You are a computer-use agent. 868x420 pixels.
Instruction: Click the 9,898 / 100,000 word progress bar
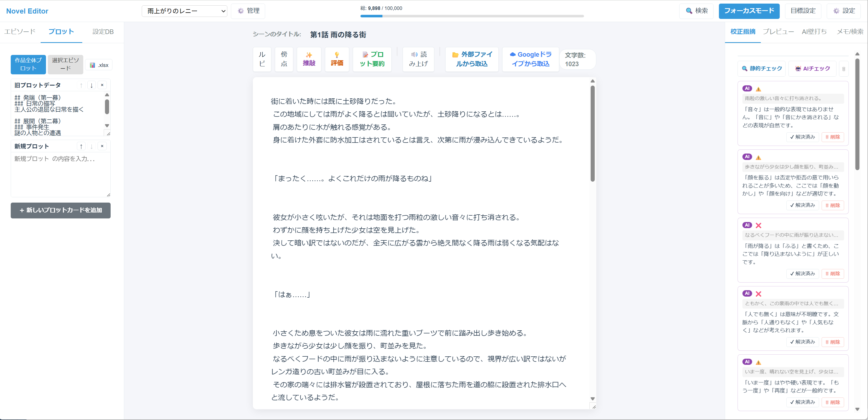click(x=472, y=16)
